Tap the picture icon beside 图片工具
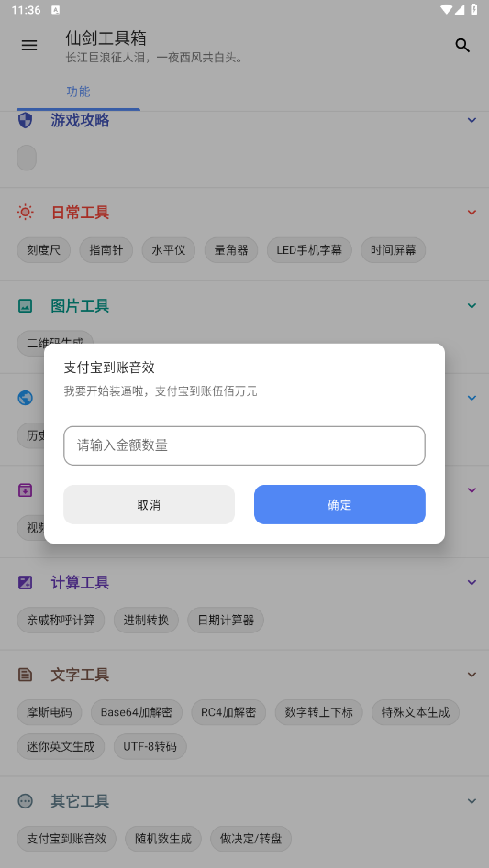Viewport: 489px width, 868px height. pyautogui.click(x=26, y=305)
